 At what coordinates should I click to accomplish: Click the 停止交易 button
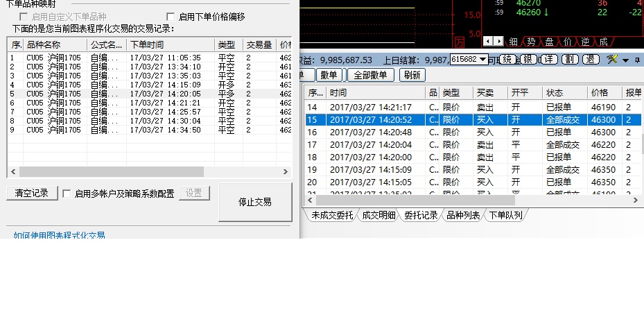[255, 202]
